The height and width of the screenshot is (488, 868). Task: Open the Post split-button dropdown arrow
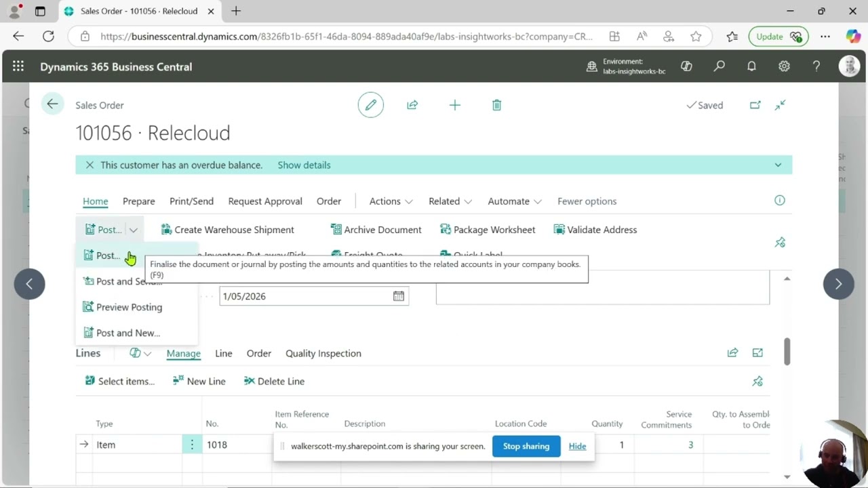(134, 230)
